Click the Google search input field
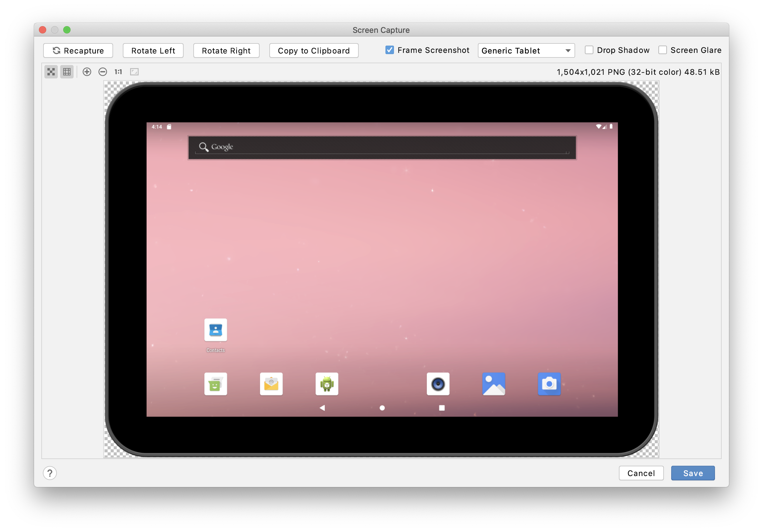 [383, 147]
